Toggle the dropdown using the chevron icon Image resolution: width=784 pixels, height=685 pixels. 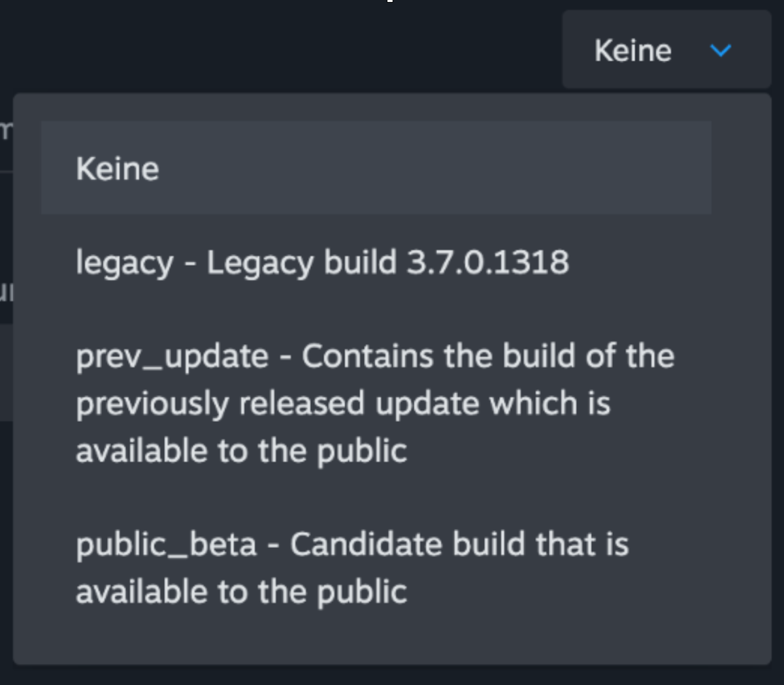pos(720,50)
